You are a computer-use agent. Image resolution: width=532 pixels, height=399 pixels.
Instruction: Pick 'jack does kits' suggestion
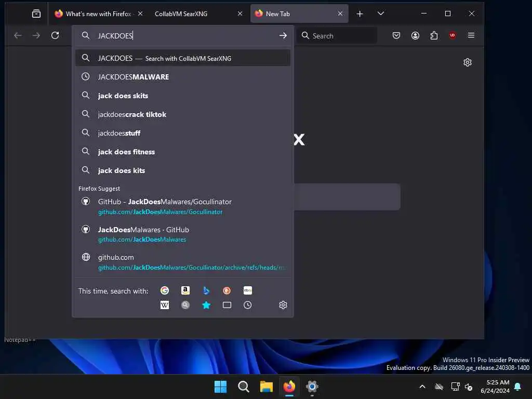[x=183, y=170]
